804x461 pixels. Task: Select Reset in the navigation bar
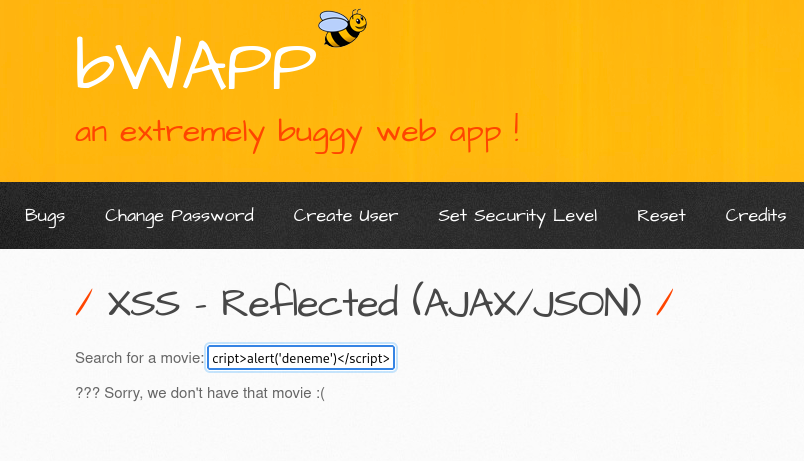(x=661, y=216)
